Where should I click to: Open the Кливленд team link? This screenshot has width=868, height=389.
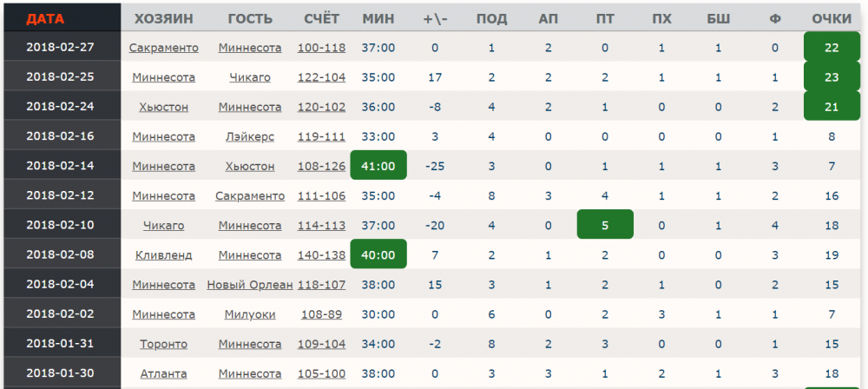point(163,255)
